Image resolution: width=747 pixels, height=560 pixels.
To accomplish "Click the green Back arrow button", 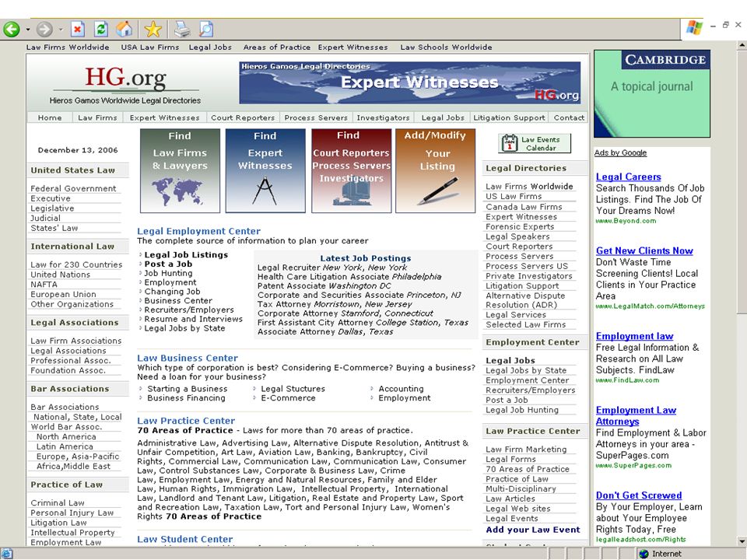I will click(12, 30).
